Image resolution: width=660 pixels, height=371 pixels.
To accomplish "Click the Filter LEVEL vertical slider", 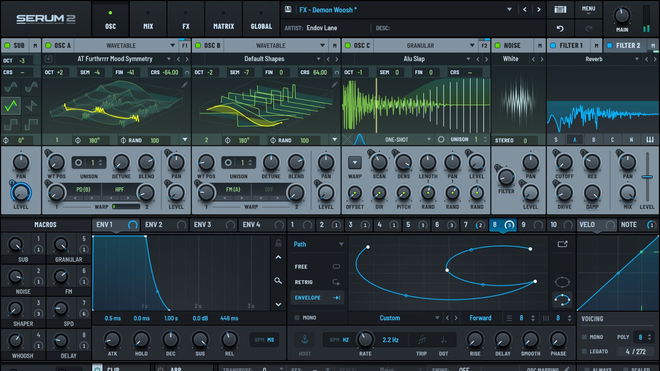I will tap(647, 177).
